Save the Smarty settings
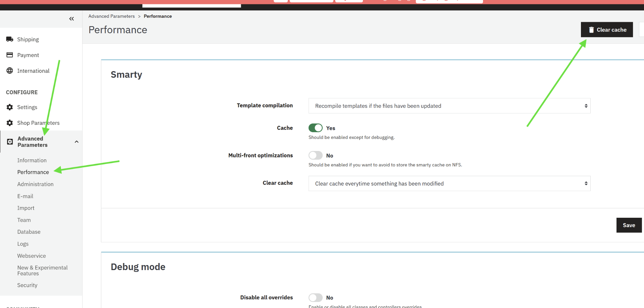The image size is (644, 308). pyautogui.click(x=629, y=225)
